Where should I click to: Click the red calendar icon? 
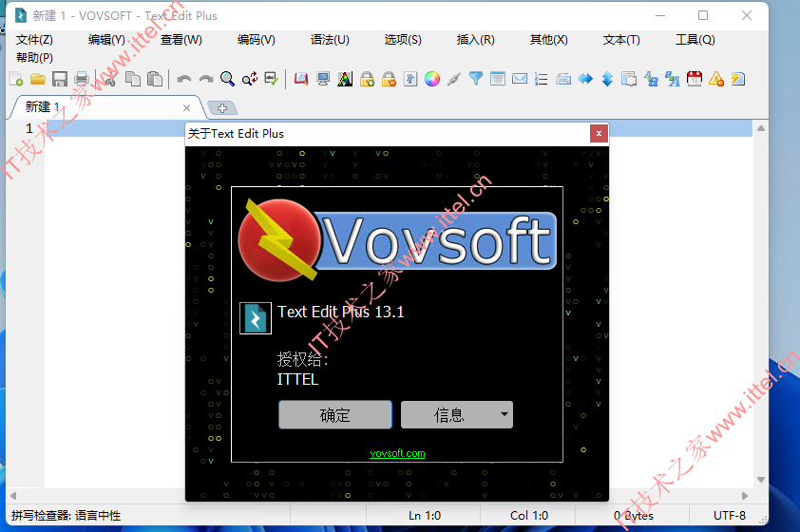click(695, 79)
